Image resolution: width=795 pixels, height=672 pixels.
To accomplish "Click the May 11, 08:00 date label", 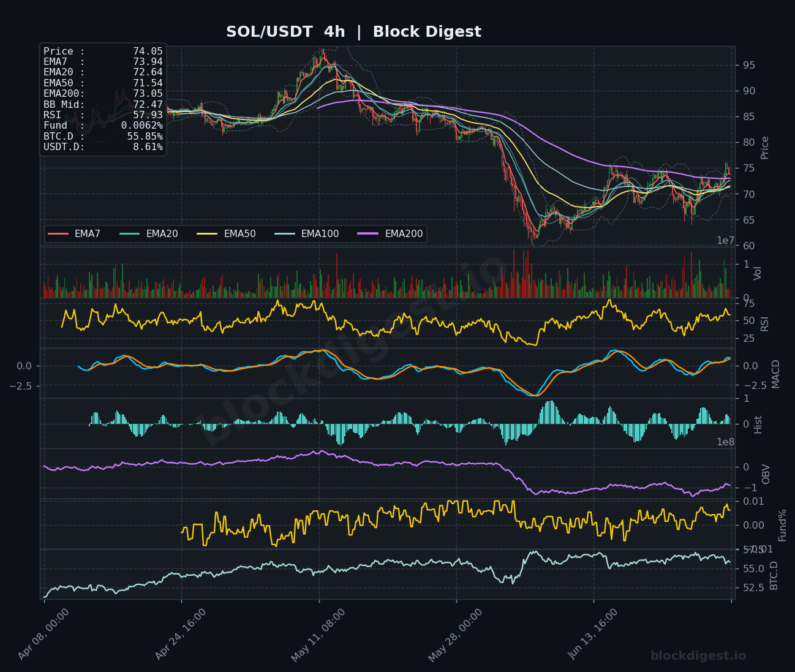I will point(318,635).
